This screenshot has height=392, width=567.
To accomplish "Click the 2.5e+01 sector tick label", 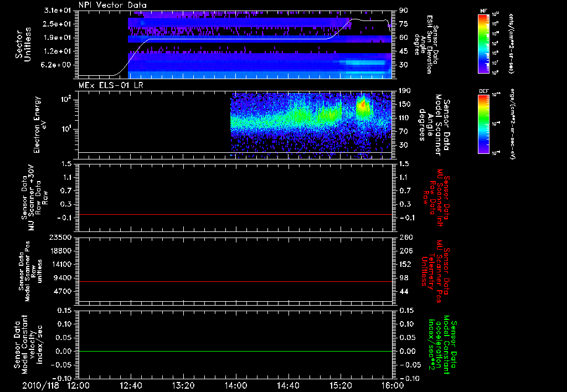I will click(58, 24).
